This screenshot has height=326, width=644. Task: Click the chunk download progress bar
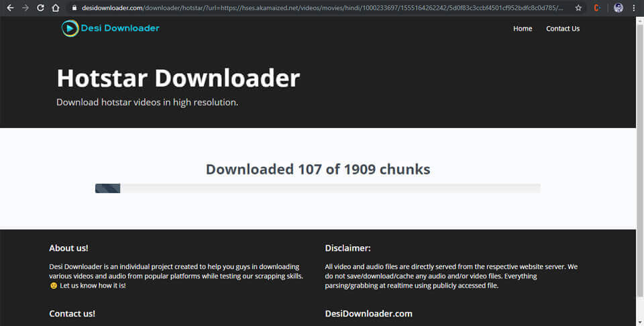317,188
